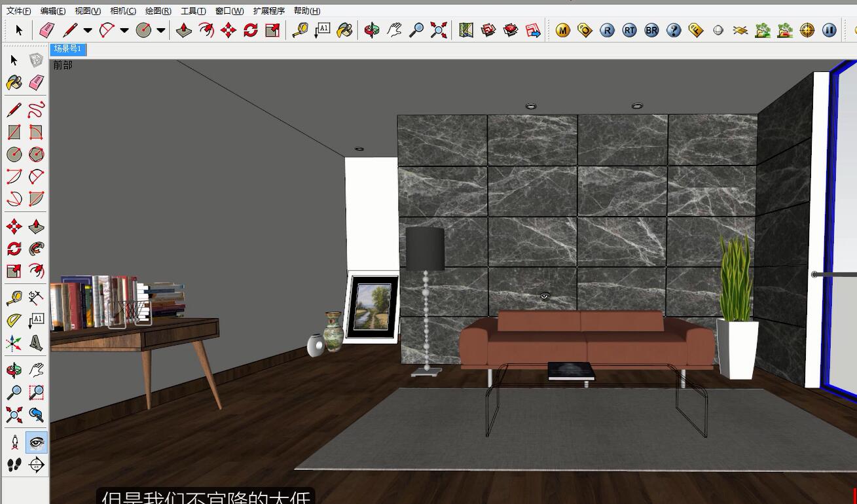
Task: Open the 扩展程序 menu
Action: pyautogui.click(x=268, y=11)
